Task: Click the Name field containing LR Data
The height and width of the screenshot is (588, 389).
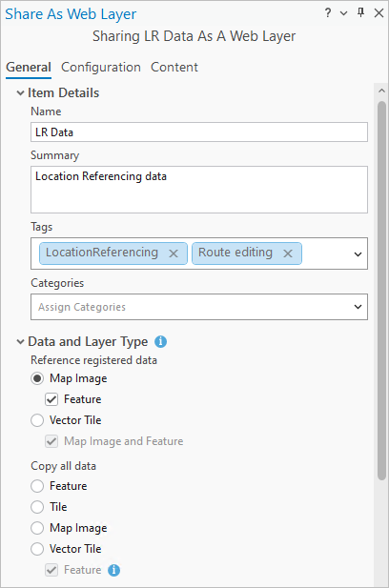Action: click(x=199, y=132)
